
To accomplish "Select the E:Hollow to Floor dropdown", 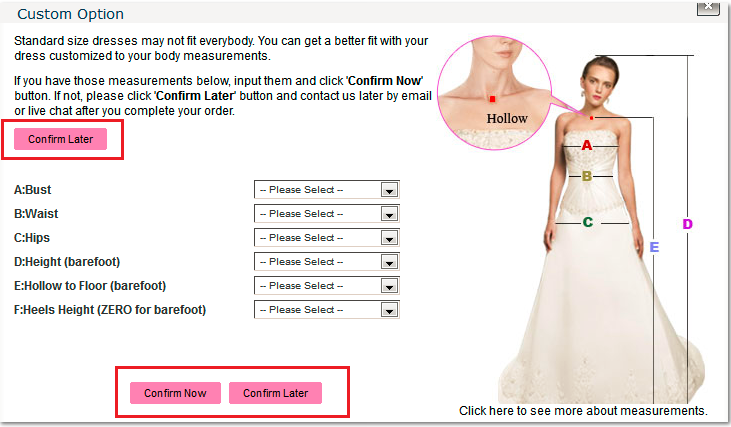I will click(326, 286).
